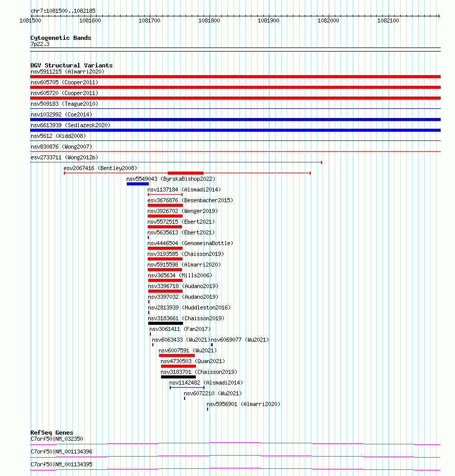Image resolution: width=455 pixels, height=476 pixels.
Task: Click the 7p22.3 cytogenetic band label
Action: tap(40, 44)
